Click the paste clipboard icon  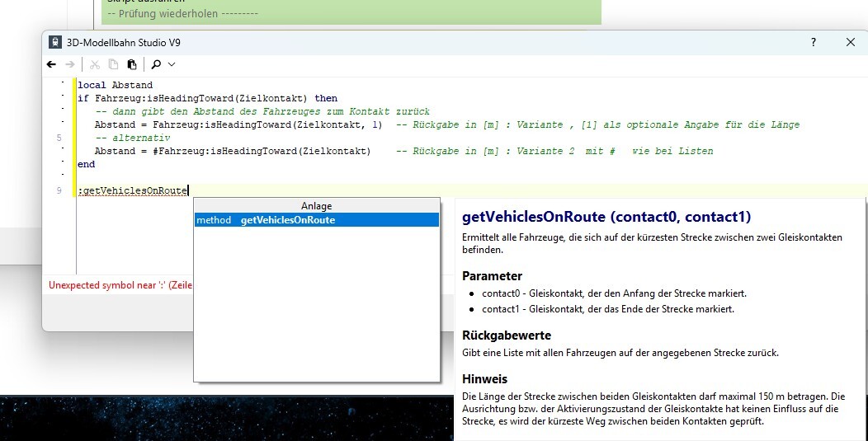132,65
